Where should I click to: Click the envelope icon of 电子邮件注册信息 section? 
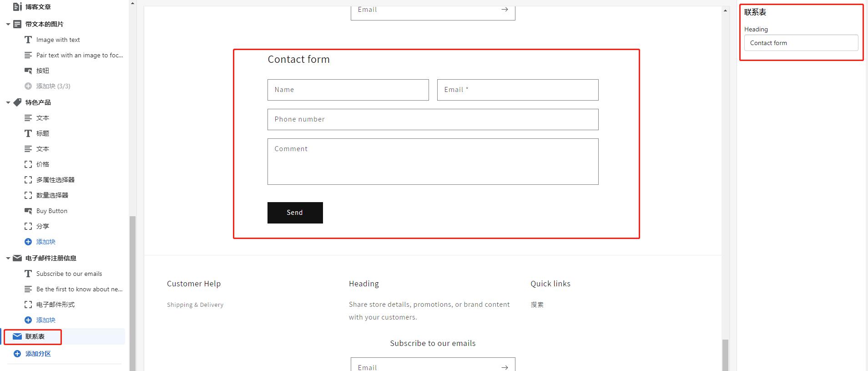[17, 258]
